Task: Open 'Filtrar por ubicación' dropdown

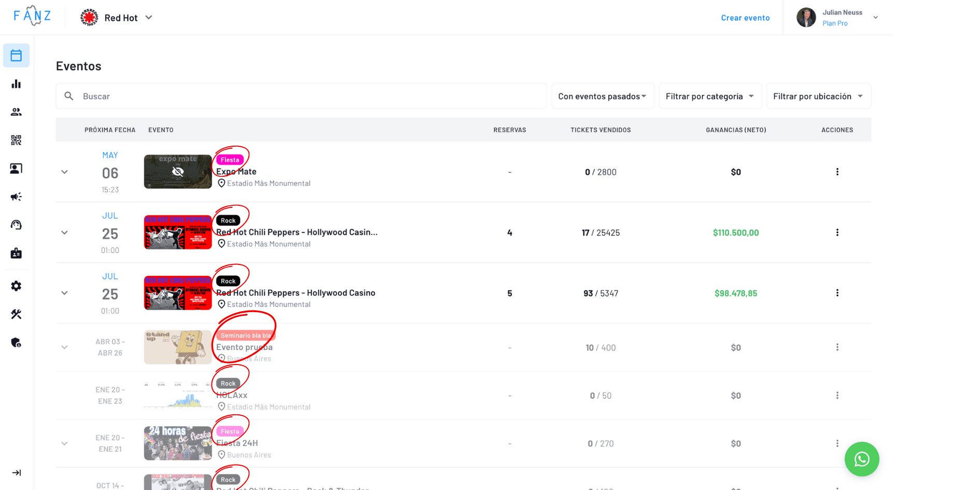Action: 818,96
